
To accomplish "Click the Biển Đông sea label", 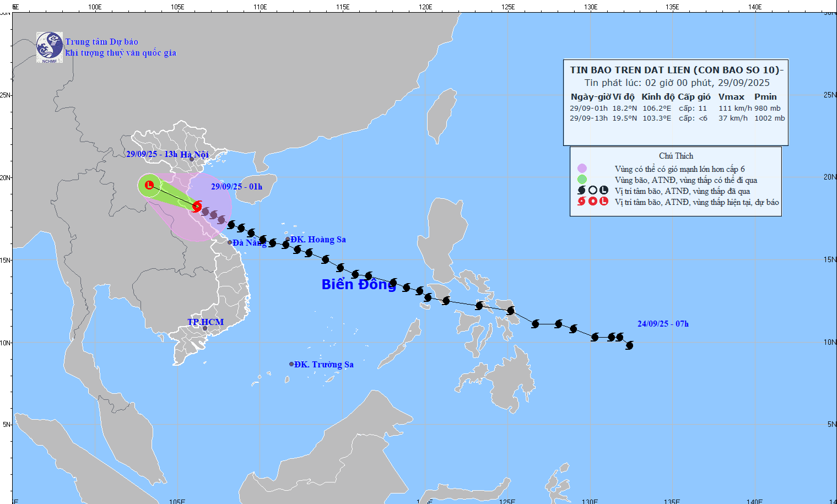I will 359,284.
